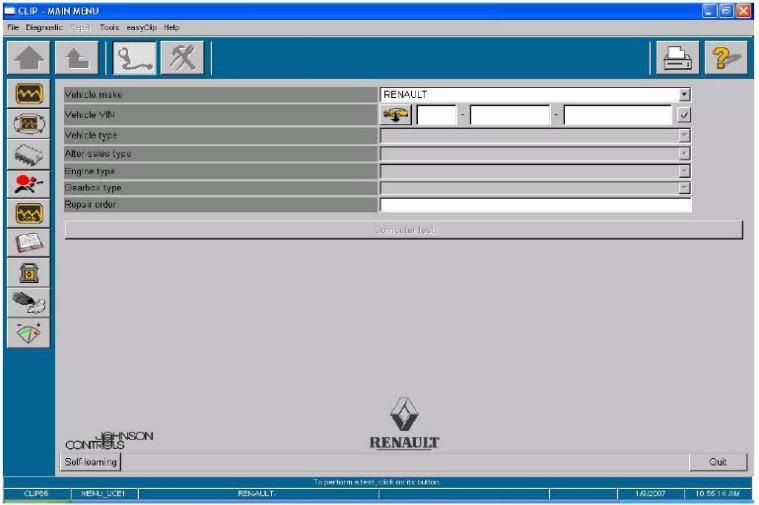759x505 pixels.
Task: Select the first oscilloscope waveform sidebar icon
Action: pos(29,94)
